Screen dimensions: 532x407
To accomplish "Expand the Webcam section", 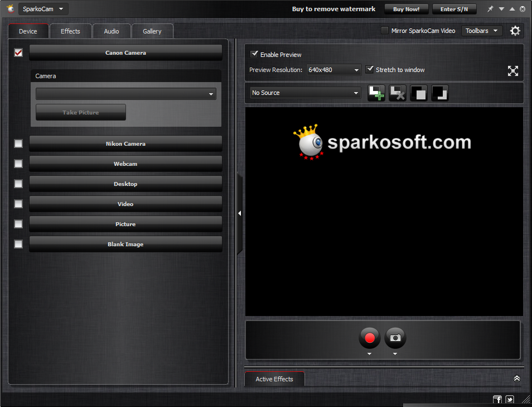I will (125, 164).
